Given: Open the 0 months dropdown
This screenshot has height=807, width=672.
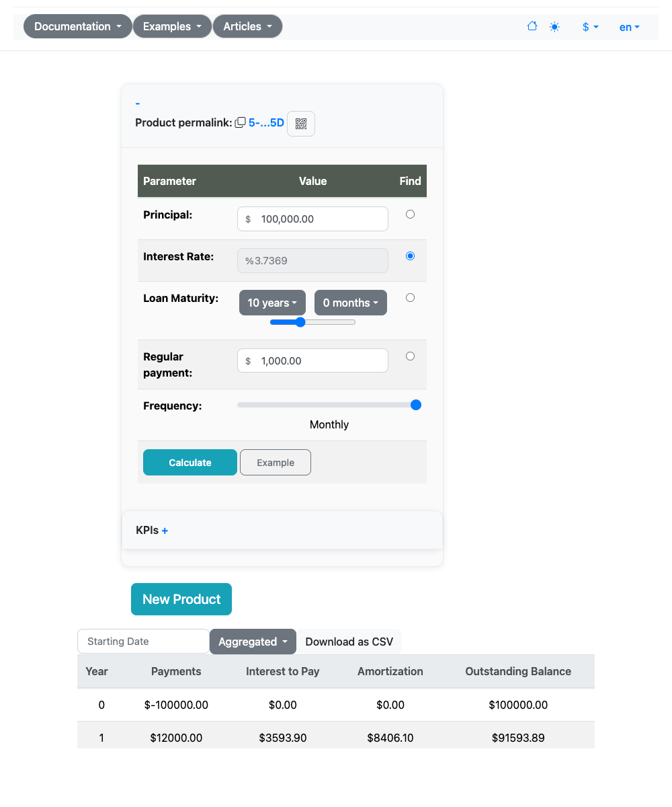Looking at the screenshot, I should pos(350,303).
